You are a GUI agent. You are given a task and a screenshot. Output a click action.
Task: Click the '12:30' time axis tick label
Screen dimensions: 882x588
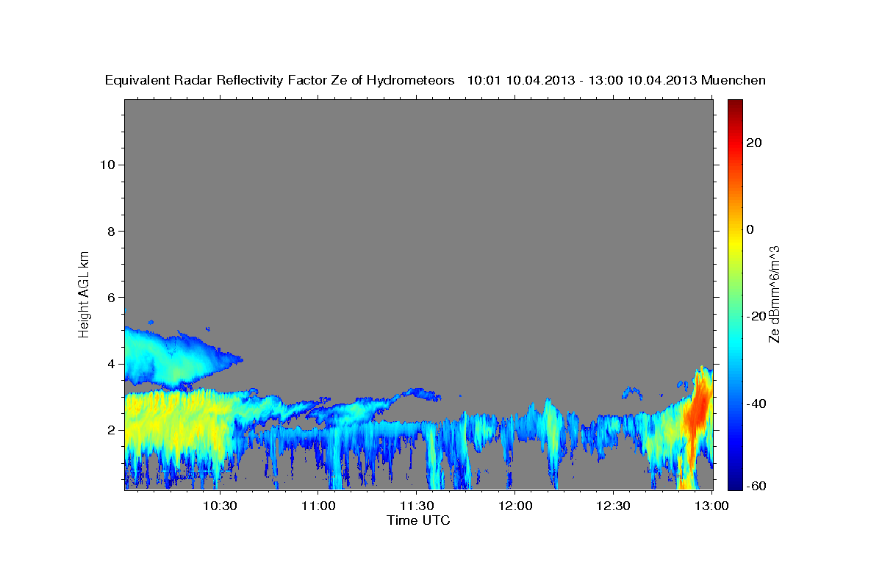coord(613,506)
